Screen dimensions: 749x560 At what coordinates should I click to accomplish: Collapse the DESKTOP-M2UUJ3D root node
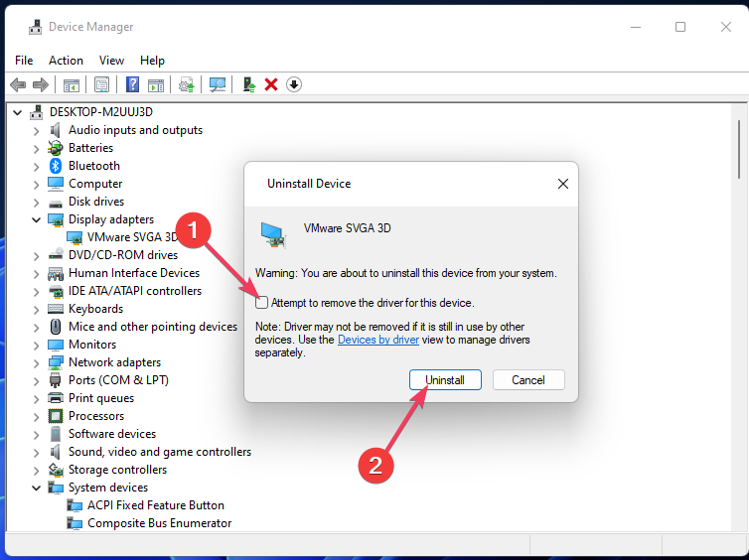click(18, 112)
